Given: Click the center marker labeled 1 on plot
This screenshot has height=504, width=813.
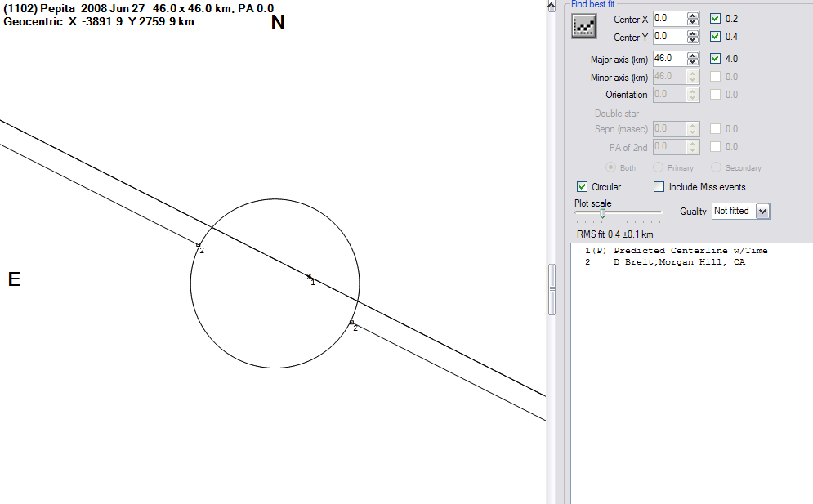Looking at the screenshot, I should tap(309, 277).
